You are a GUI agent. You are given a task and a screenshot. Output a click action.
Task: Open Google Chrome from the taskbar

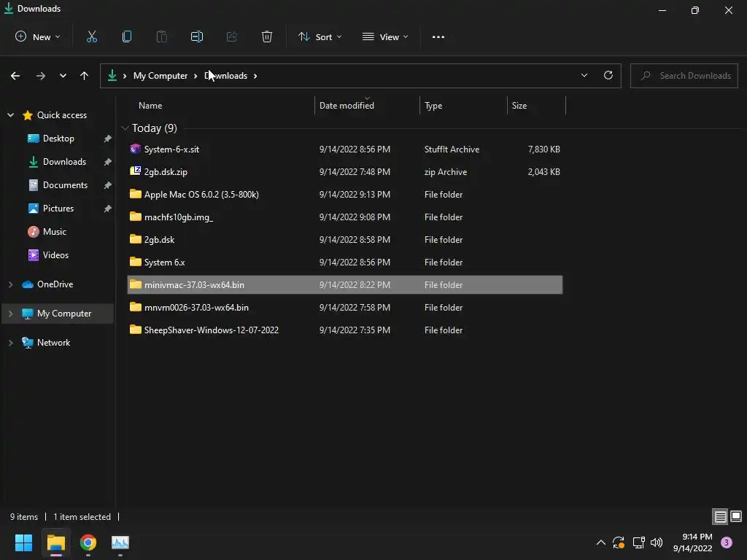[x=88, y=542]
